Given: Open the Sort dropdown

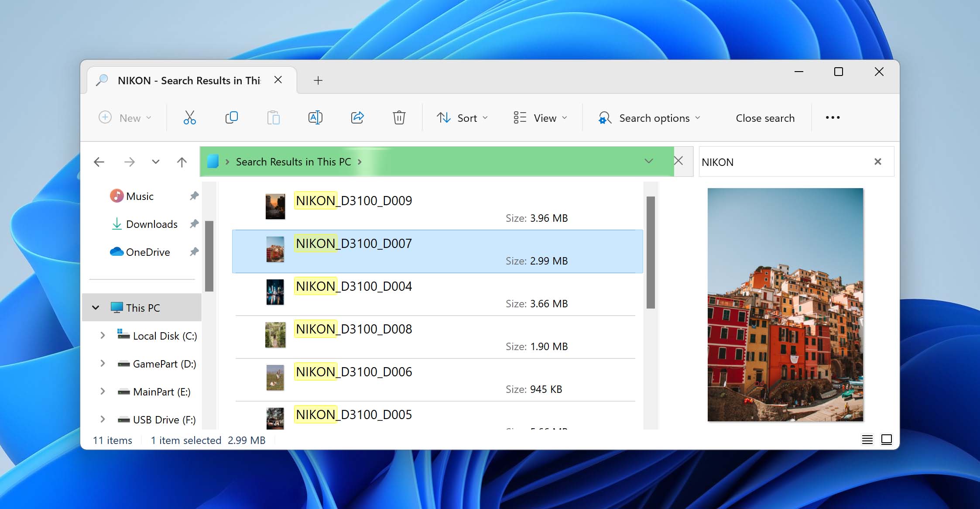Looking at the screenshot, I should [x=462, y=118].
